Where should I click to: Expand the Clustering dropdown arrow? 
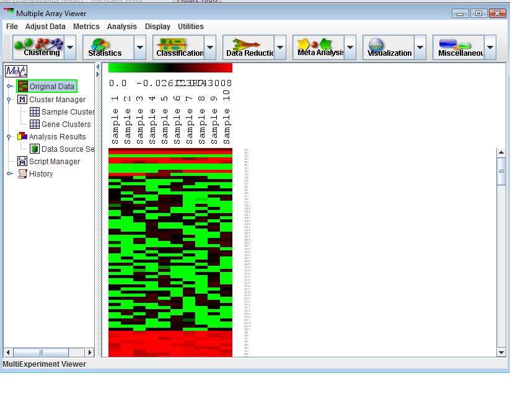(x=70, y=47)
